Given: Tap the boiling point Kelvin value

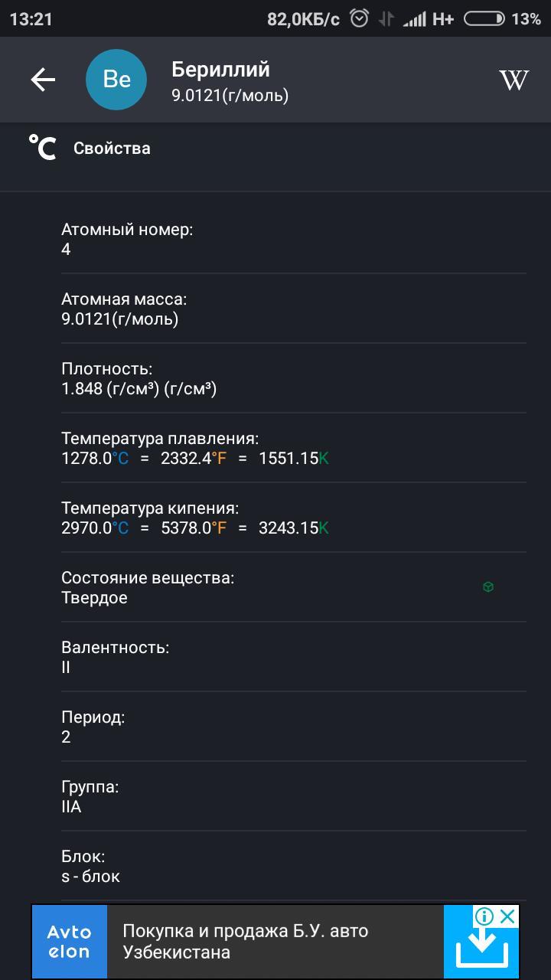Looking at the screenshot, I should click(x=293, y=528).
